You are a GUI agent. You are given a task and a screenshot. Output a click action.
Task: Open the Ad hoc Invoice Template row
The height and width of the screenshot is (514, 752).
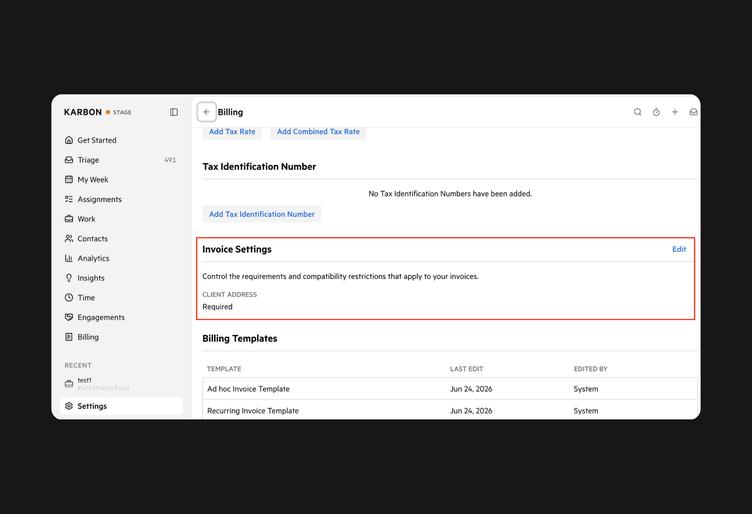pyautogui.click(x=450, y=389)
